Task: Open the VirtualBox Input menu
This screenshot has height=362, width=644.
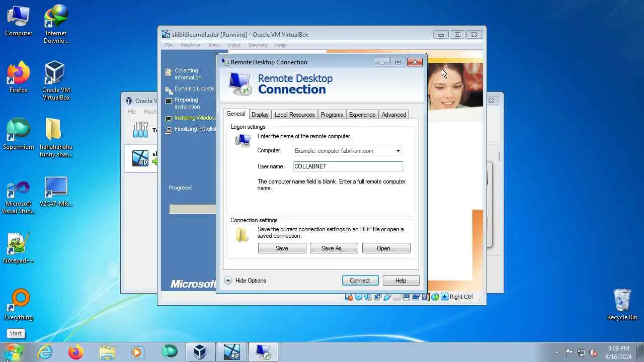Action: click(234, 45)
